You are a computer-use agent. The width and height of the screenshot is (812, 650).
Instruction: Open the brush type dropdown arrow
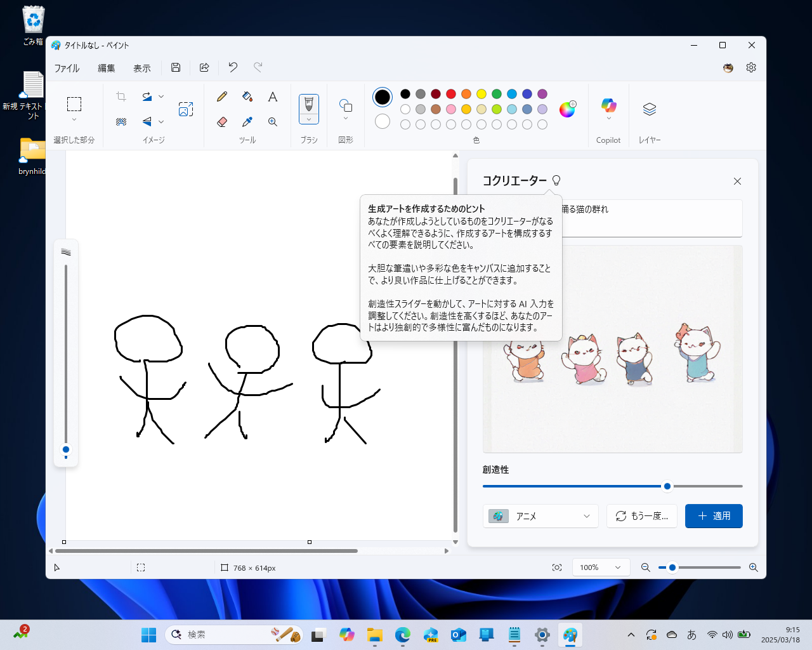[309, 118]
